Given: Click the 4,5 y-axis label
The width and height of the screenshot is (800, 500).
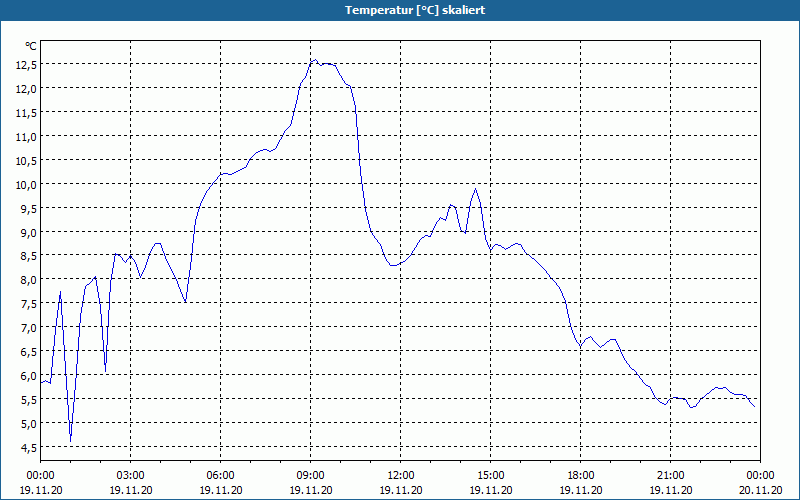Looking at the screenshot, I should pos(29,448).
